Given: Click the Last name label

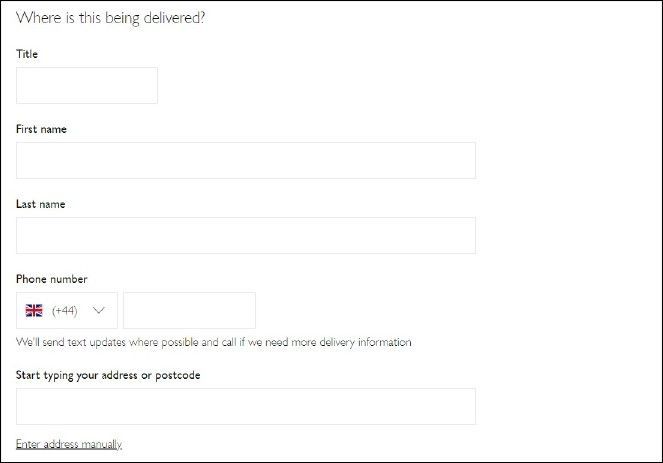Looking at the screenshot, I should click(x=41, y=204).
